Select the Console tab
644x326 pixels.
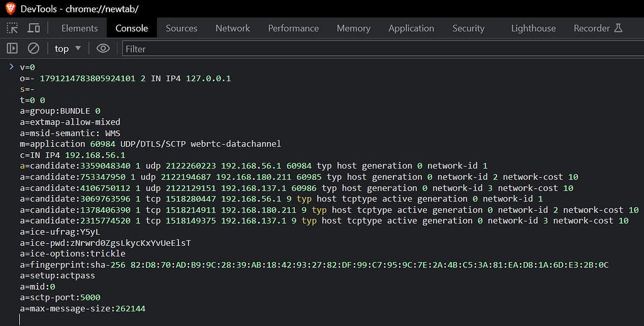click(132, 28)
